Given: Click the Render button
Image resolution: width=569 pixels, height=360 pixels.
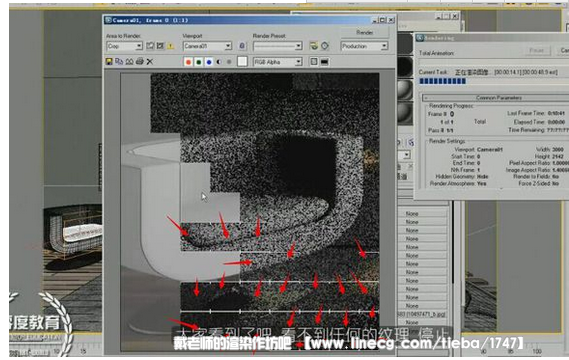Looking at the screenshot, I should [x=364, y=33].
